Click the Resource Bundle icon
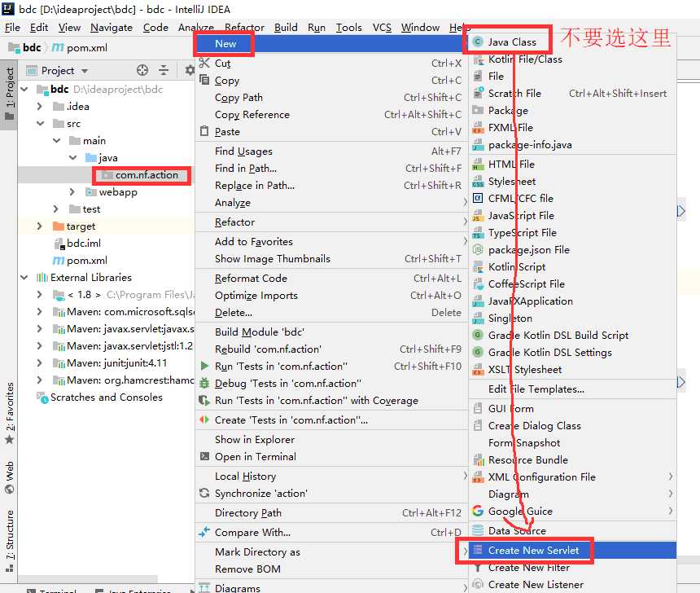Viewport: 700px width, 593px height. click(479, 459)
